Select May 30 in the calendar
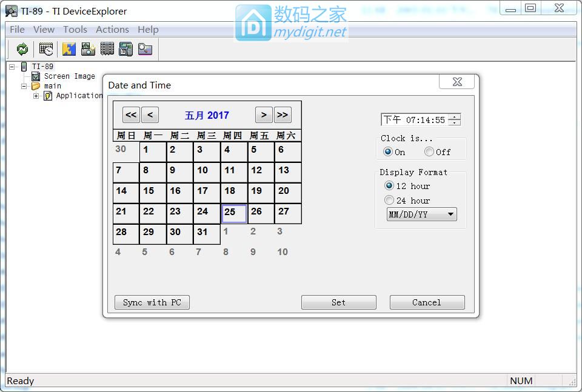 (x=179, y=234)
